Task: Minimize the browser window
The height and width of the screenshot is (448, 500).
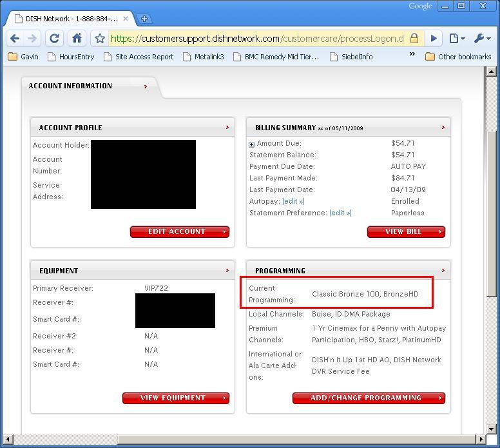Action: click(445, 6)
